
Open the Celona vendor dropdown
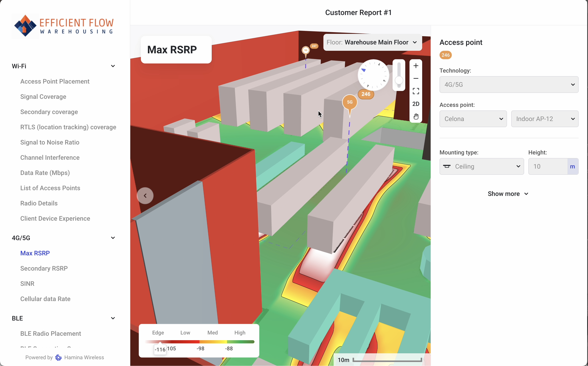click(x=473, y=119)
